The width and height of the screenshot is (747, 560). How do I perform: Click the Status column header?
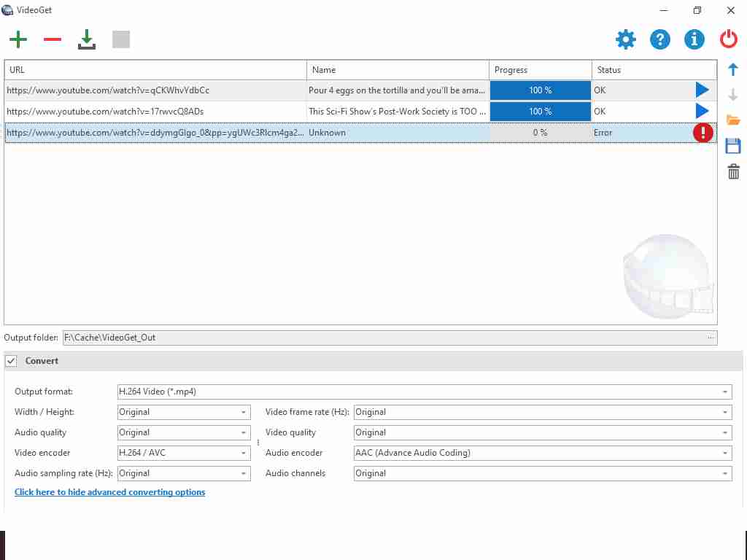[654, 70]
